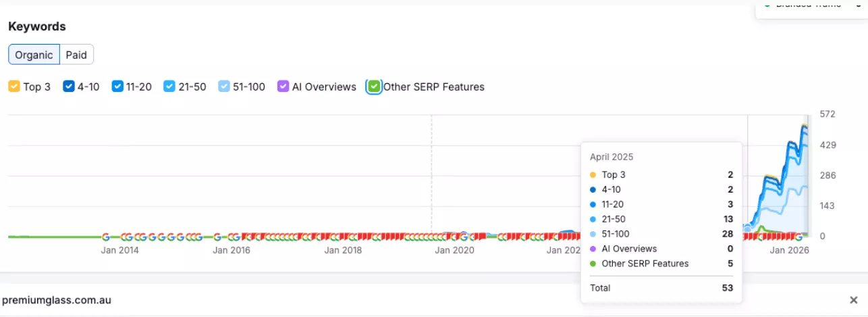Click the 286 y-axis value

828,175
